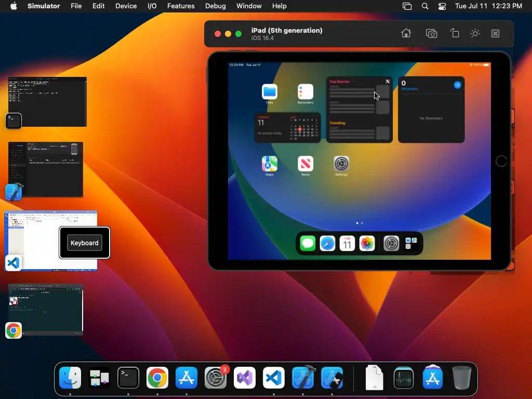Open the Window menu
The width and height of the screenshot is (532, 399).
[249, 6]
